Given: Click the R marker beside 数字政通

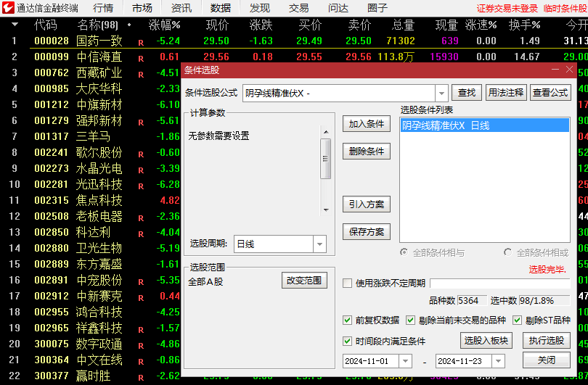Looking at the screenshot, I should (x=141, y=346).
